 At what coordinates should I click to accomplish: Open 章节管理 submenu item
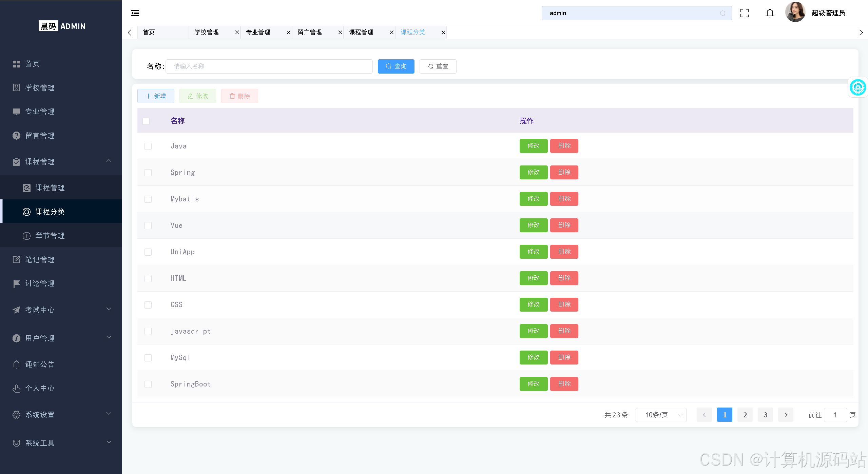click(x=50, y=236)
